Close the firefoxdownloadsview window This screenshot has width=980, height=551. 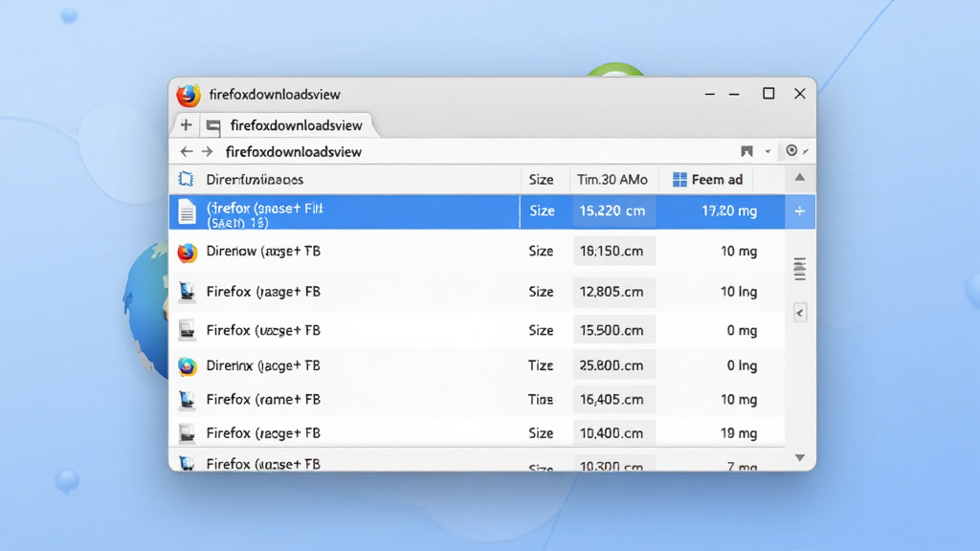(800, 94)
